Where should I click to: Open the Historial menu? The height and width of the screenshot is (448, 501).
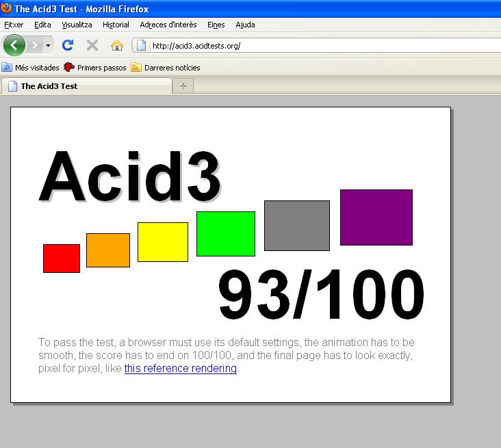click(x=116, y=25)
